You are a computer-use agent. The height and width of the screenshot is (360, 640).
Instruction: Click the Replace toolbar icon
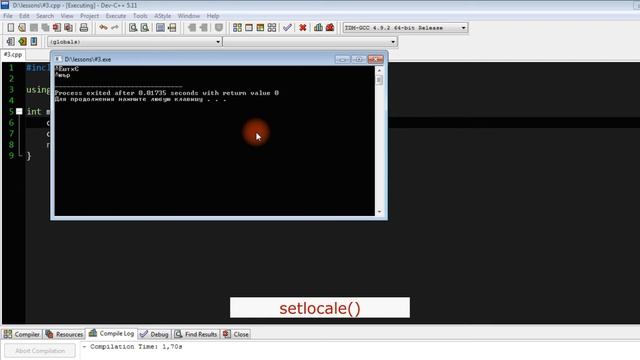coord(144,27)
